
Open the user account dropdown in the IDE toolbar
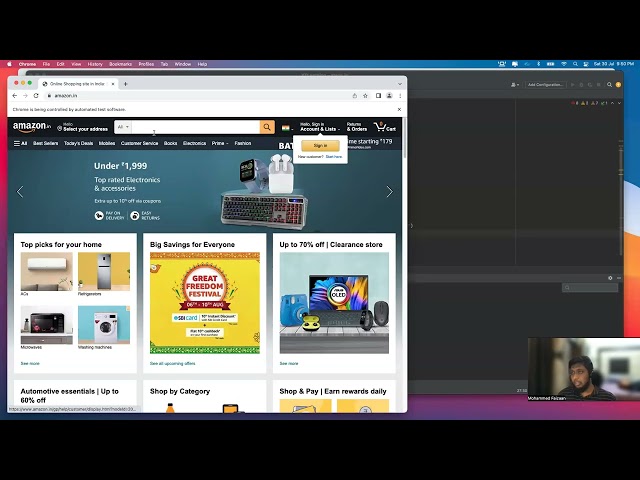[x=515, y=84]
